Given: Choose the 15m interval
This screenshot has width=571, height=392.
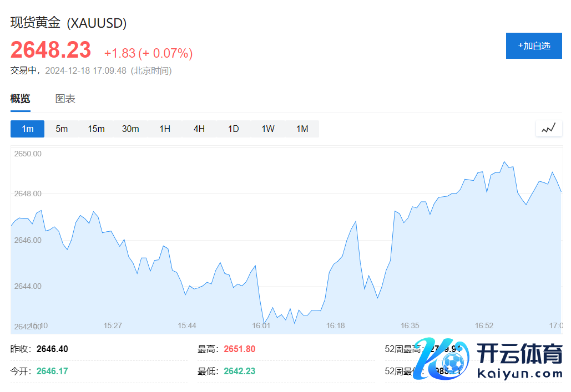Looking at the screenshot, I should 96,129.
